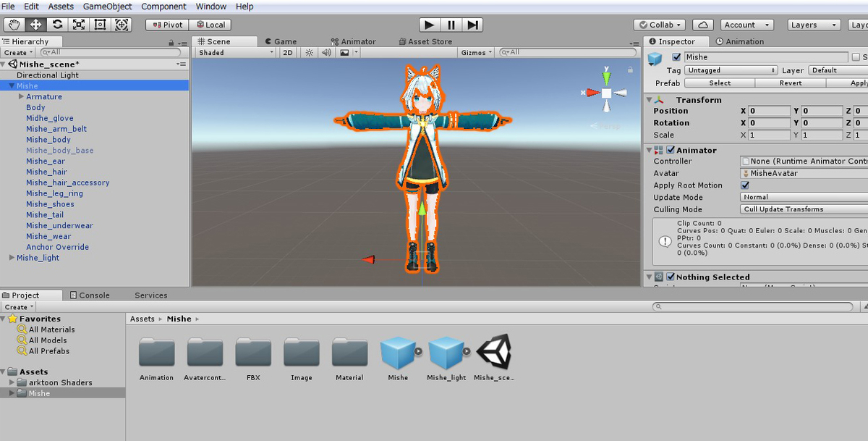The height and width of the screenshot is (441, 868).
Task: Expand the Mishe_light hierarchy node
Action: coord(12,258)
